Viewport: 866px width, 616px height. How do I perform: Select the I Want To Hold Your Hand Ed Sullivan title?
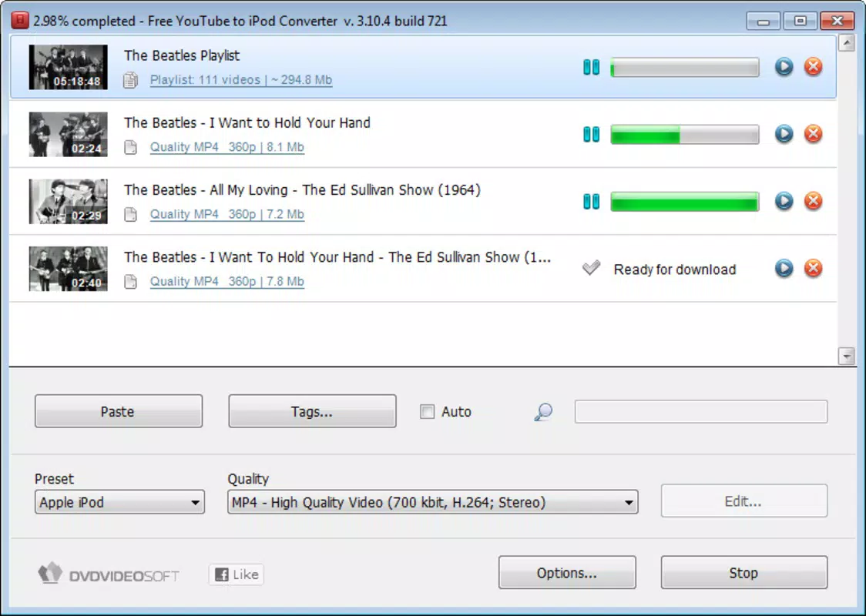337,258
